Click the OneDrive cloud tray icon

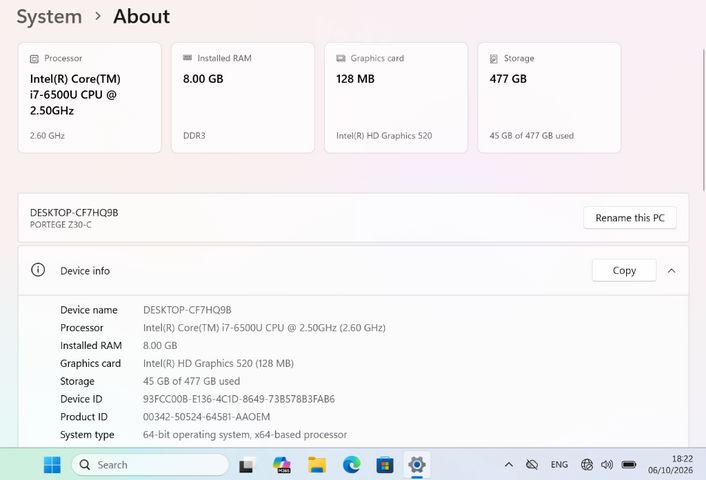coord(532,465)
